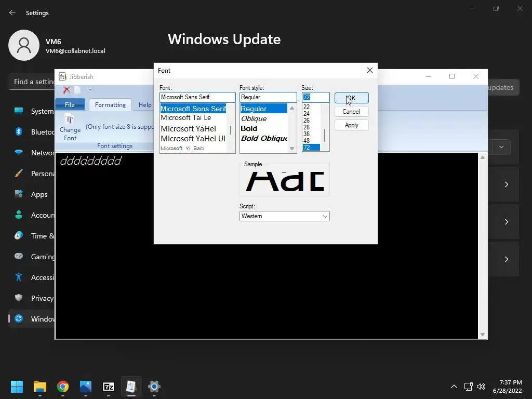532x399 pixels.
Task: Close the Font dialog with X
Action: pyautogui.click(x=370, y=70)
